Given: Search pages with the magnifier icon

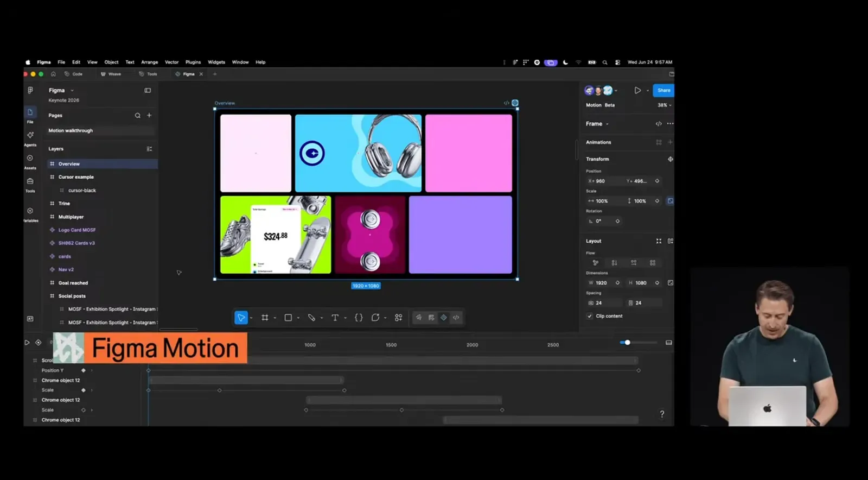Looking at the screenshot, I should 138,116.
